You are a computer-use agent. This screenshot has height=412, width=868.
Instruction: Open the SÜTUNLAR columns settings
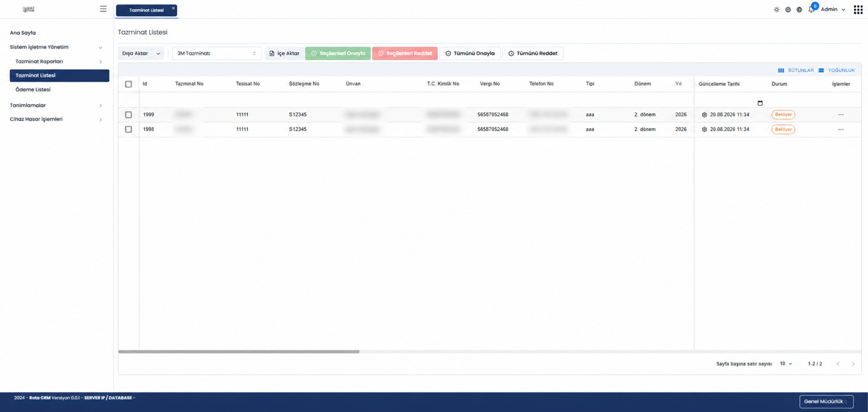point(796,71)
